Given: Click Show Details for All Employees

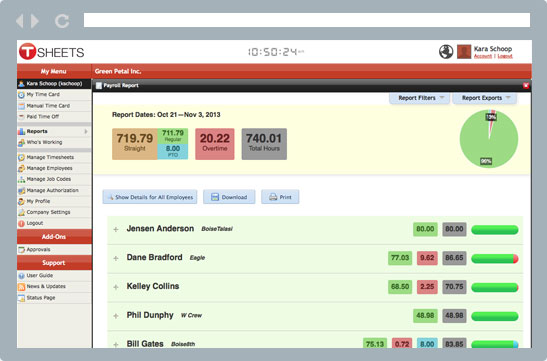Looking at the screenshot, I should [150, 197].
